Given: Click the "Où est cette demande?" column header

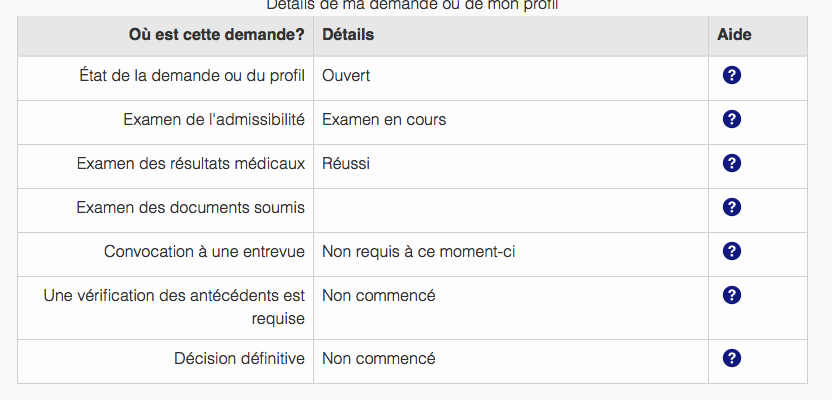Looking at the screenshot, I should pos(216,35).
